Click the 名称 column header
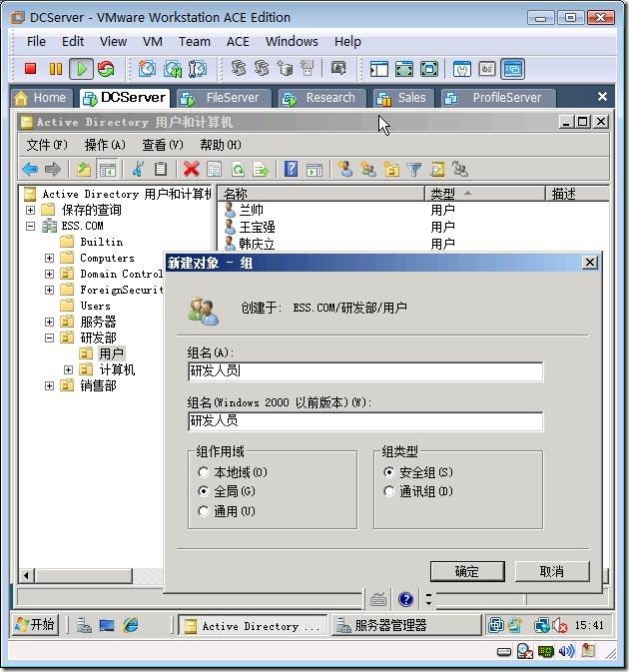This screenshot has height=672, width=629. coord(321,194)
